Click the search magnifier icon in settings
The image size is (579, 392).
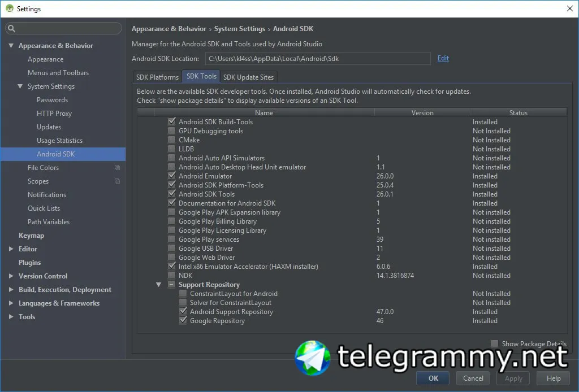point(11,28)
